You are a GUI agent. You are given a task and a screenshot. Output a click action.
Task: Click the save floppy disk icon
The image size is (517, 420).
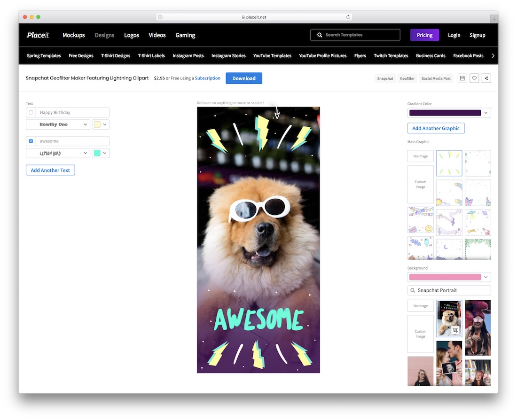coord(462,78)
